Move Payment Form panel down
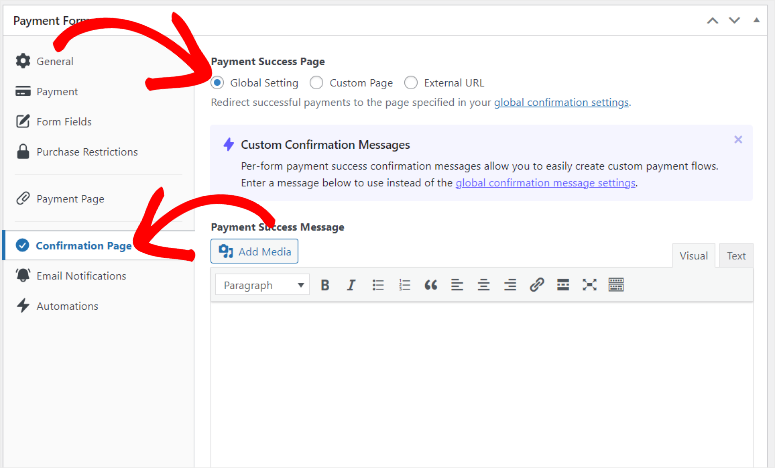This screenshot has height=468, width=775. click(734, 21)
